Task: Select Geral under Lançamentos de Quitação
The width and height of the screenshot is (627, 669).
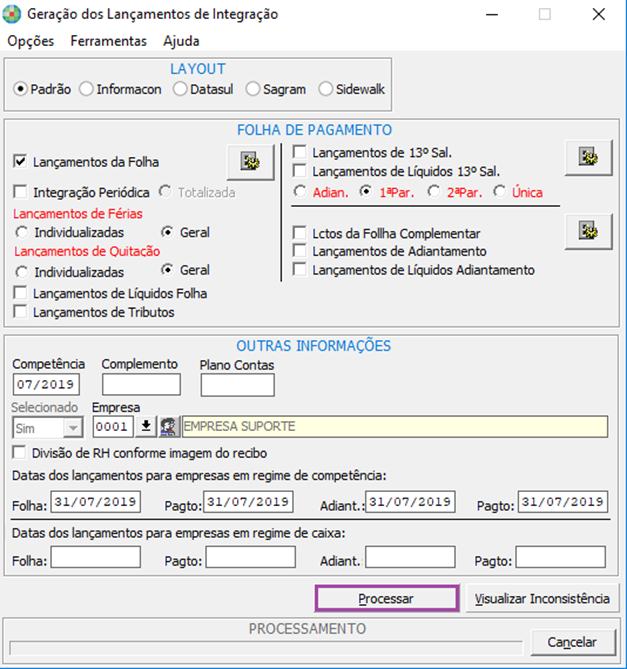Action: (x=167, y=270)
